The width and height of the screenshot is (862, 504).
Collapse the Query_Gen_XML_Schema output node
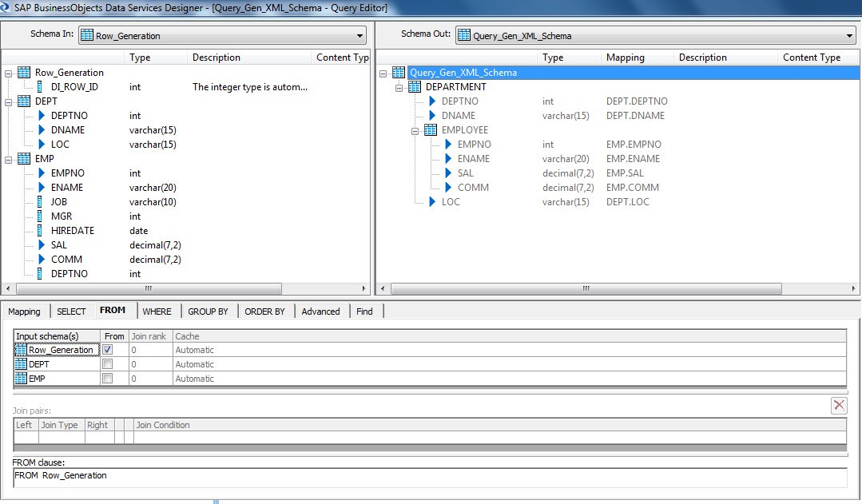[x=383, y=73]
